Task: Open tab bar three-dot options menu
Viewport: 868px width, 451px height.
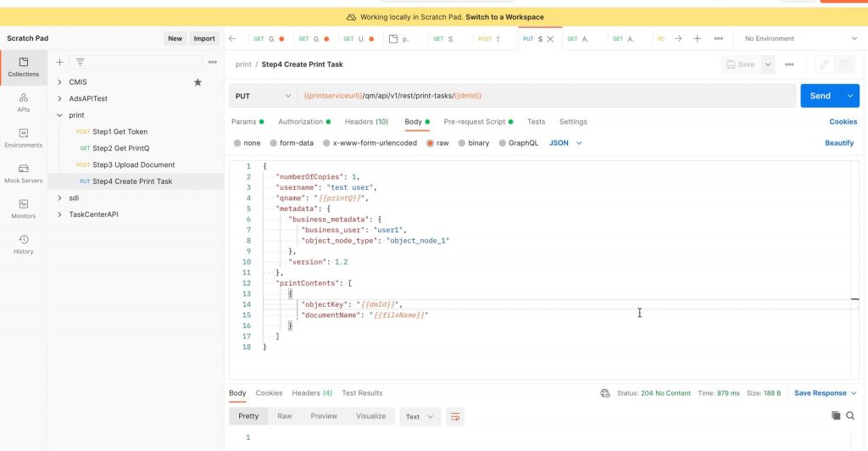Action: point(719,38)
